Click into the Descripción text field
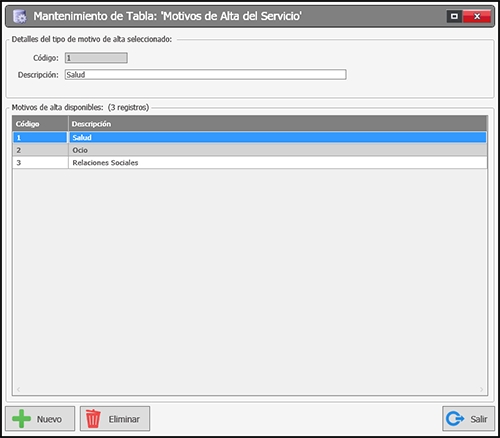Image resolution: width=500 pixels, height=438 pixels. 205,75
